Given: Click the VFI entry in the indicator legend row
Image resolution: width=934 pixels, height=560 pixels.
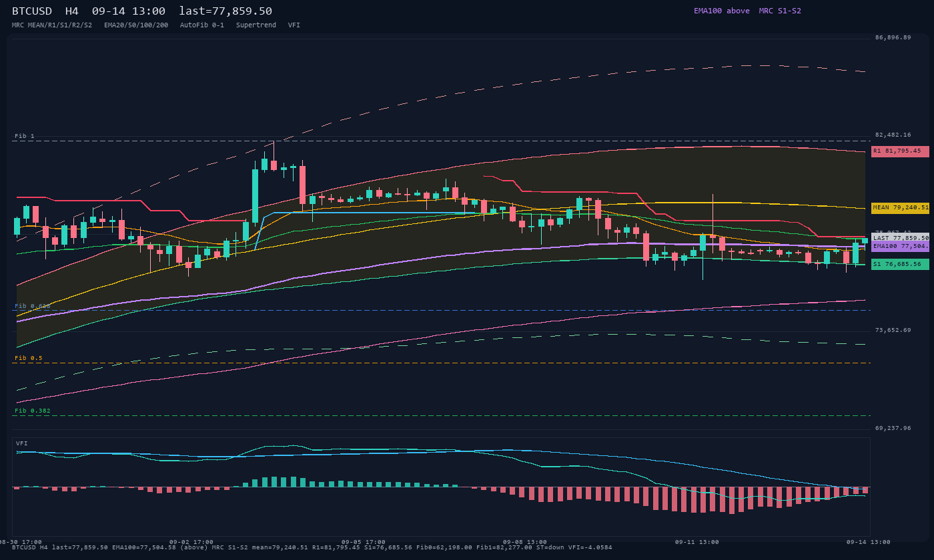Looking at the screenshot, I should (294, 25).
